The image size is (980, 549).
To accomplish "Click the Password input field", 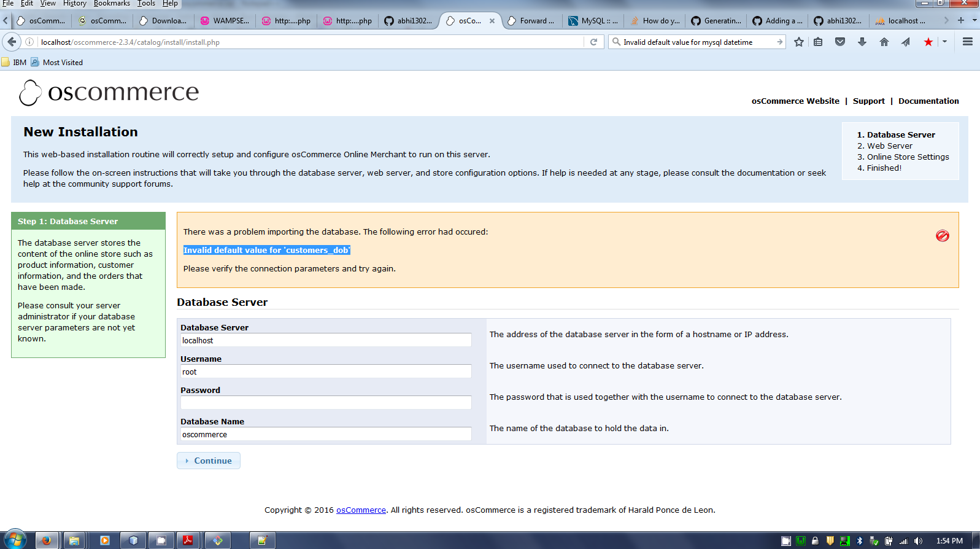I will tap(326, 403).
